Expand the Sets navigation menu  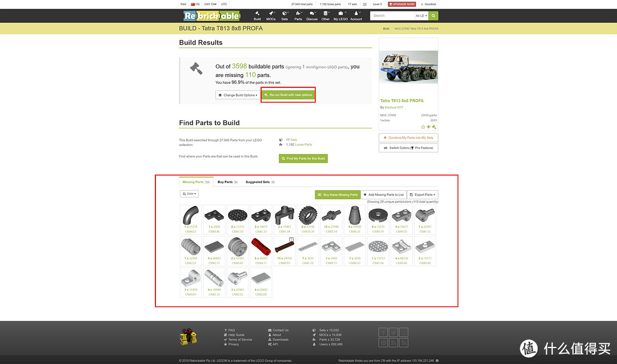coord(285,16)
